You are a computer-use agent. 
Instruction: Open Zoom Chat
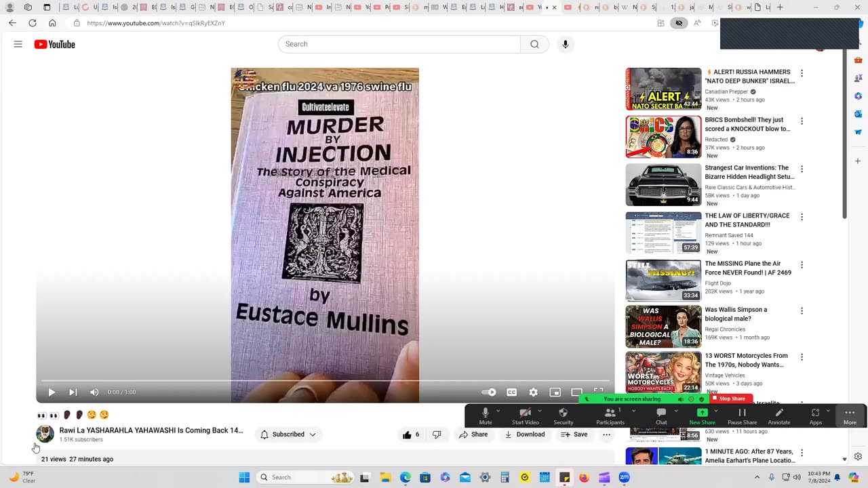(x=661, y=415)
